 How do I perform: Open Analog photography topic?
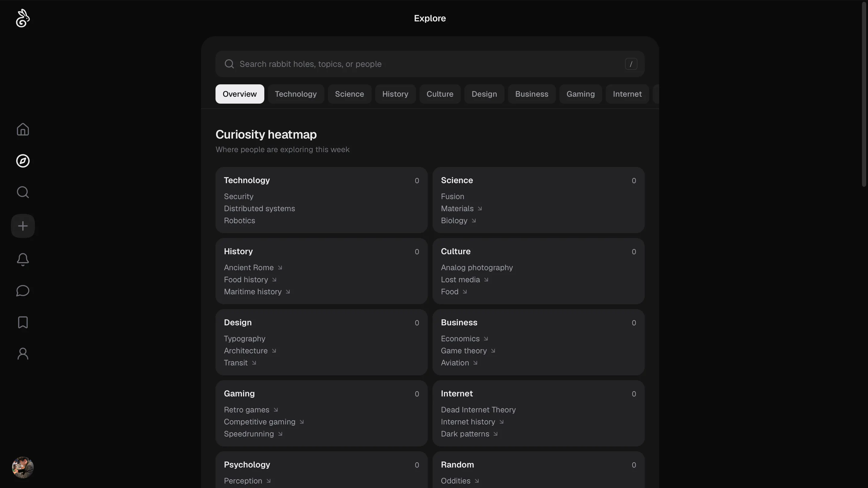[476, 268]
